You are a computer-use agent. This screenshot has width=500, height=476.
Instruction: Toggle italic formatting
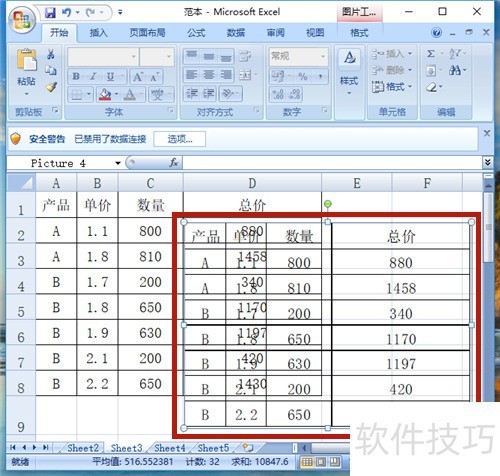tap(93, 77)
